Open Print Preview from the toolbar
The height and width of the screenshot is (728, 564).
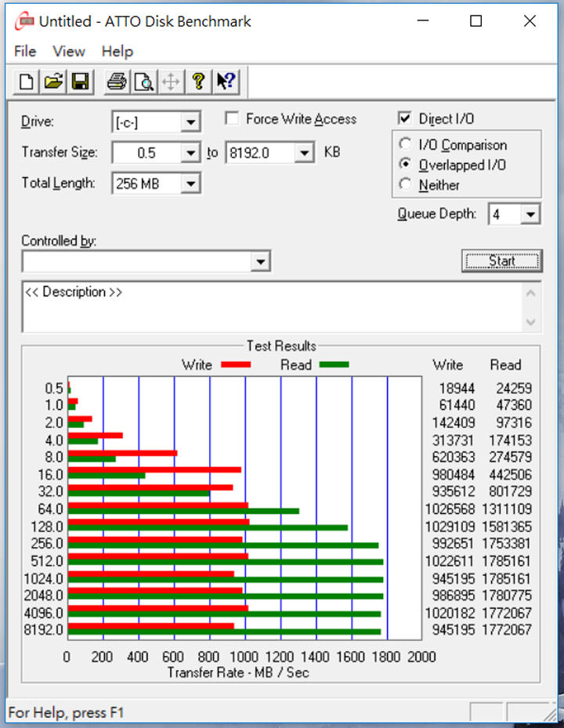click(x=143, y=81)
